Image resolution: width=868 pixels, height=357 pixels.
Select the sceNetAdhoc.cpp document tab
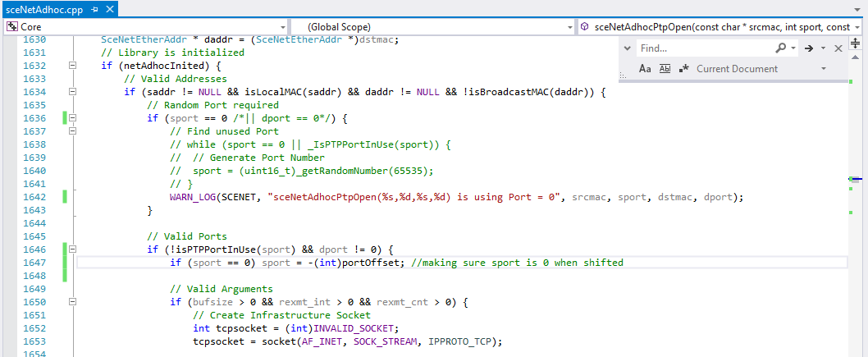click(x=43, y=9)
